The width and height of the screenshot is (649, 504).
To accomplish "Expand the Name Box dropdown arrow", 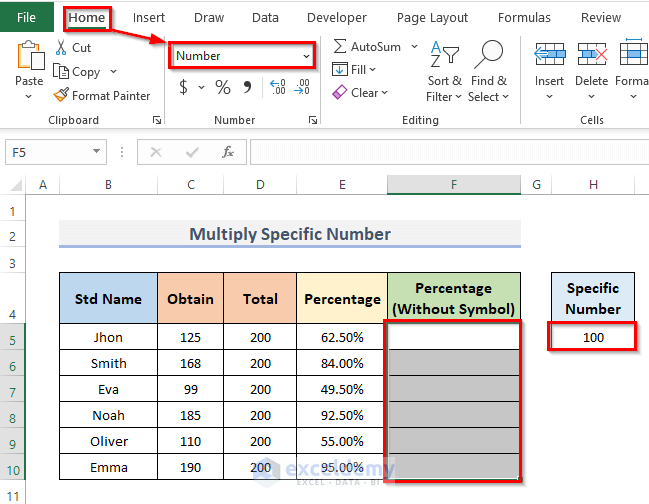I will pos(97,152).
